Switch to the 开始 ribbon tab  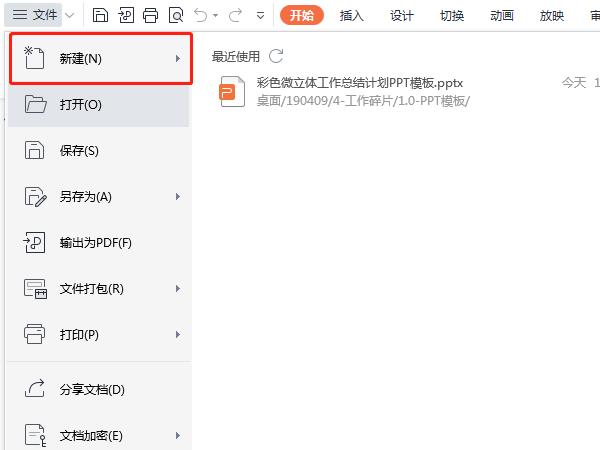302,15
